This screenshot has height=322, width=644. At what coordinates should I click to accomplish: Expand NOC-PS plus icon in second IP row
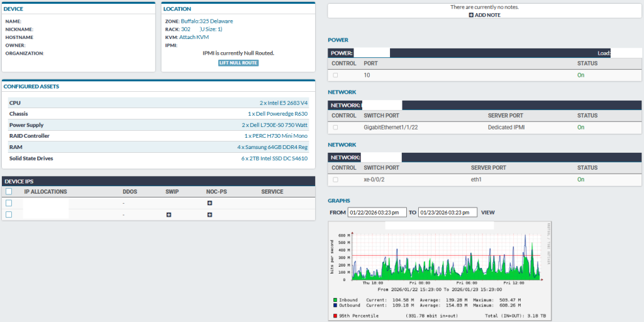pos(209,215)
